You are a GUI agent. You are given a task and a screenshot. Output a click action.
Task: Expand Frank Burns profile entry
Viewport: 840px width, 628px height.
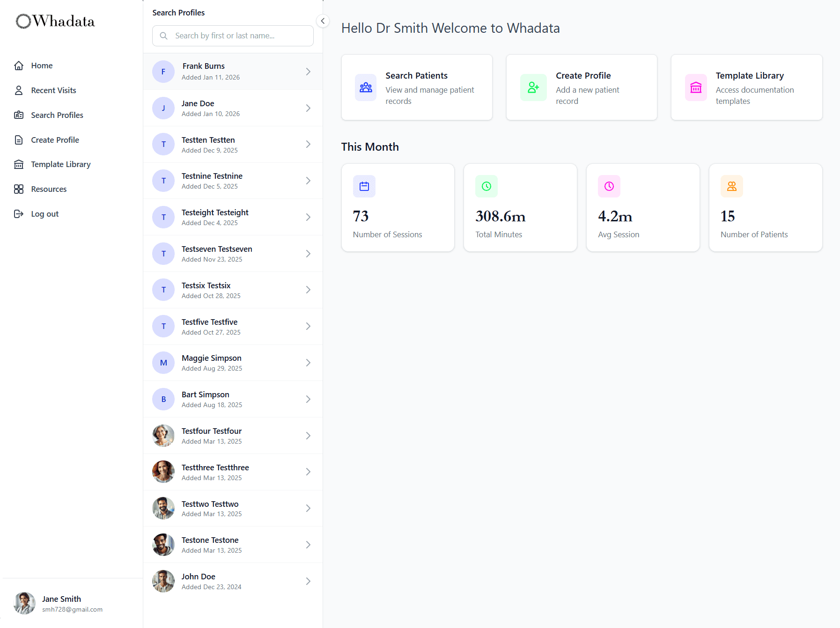(308, 71)
